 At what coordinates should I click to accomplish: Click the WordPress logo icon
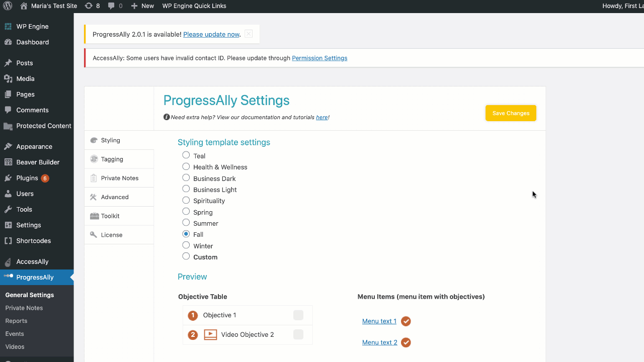pos(8,6)
